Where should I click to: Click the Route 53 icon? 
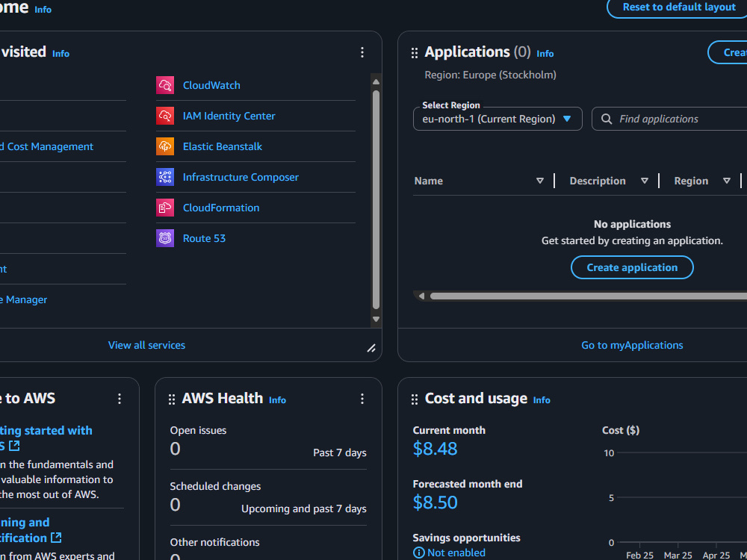tap(165, 238)
